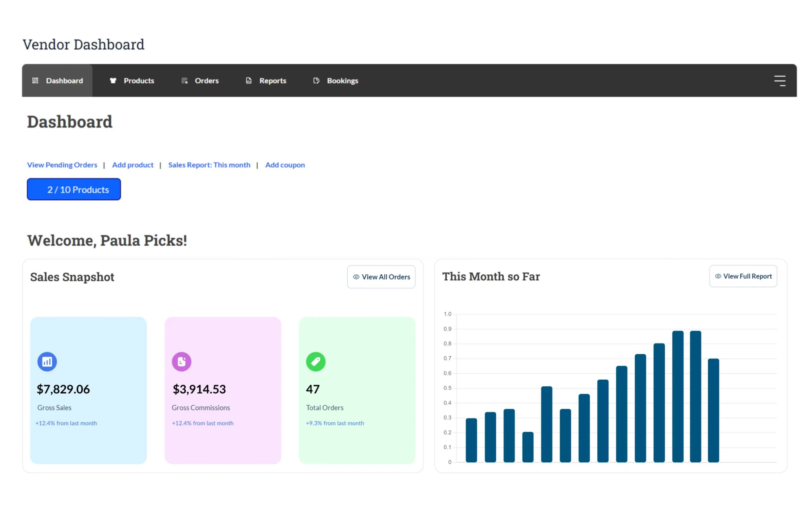Open the Reports tab
This screenshot has height=528, width=812.
coord(266,80)
